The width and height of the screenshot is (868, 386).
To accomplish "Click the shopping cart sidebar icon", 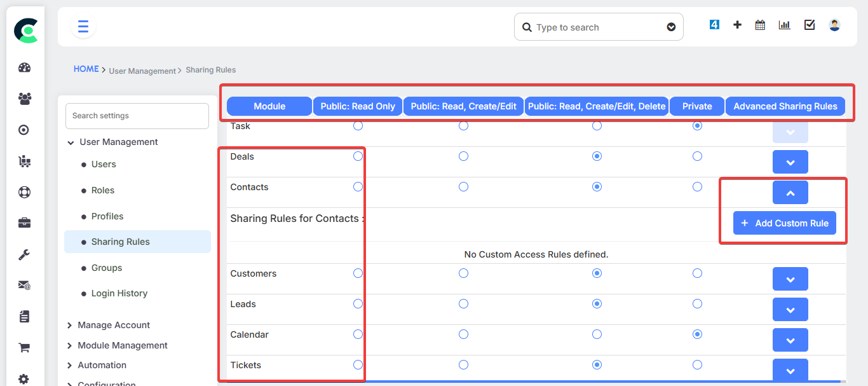I will [24, 348].
